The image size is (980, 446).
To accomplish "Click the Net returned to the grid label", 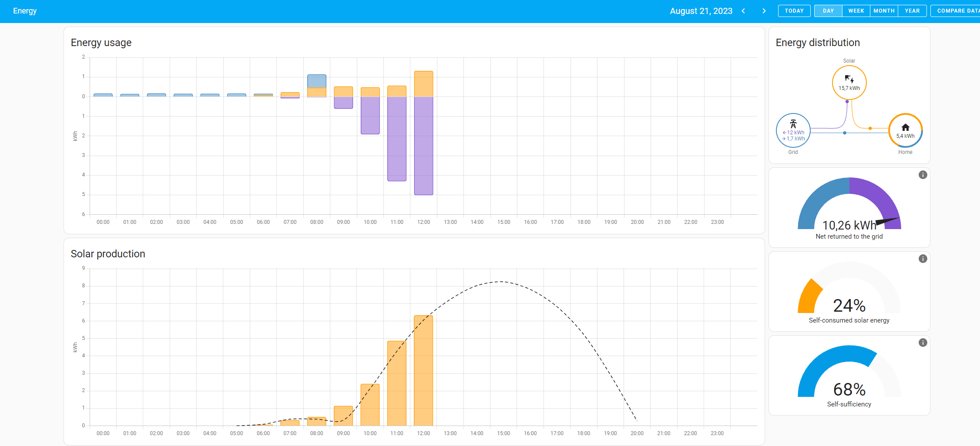I will point(849,236).
